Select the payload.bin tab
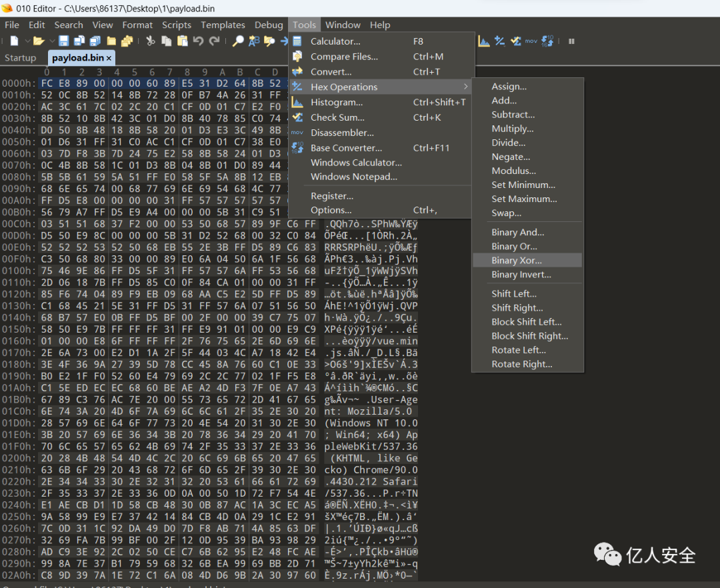720x588 pixels. (77, 58)
